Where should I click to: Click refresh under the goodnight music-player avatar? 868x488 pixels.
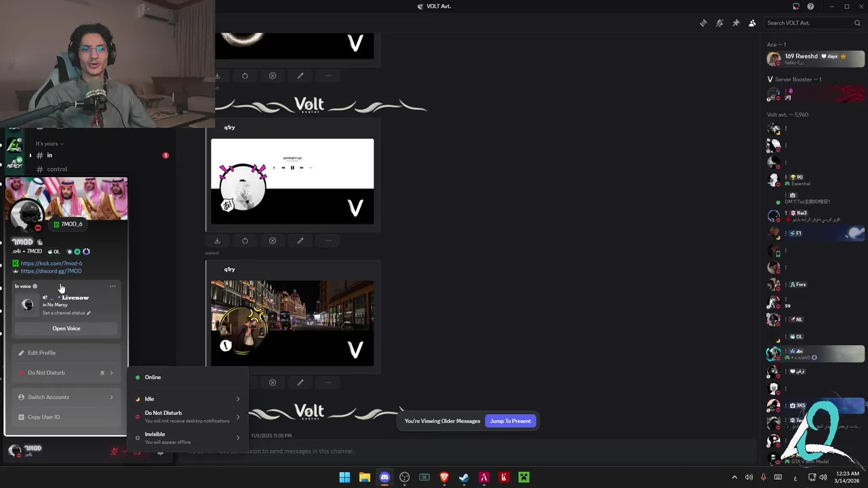pyautogui.click(x=245, y=241)
